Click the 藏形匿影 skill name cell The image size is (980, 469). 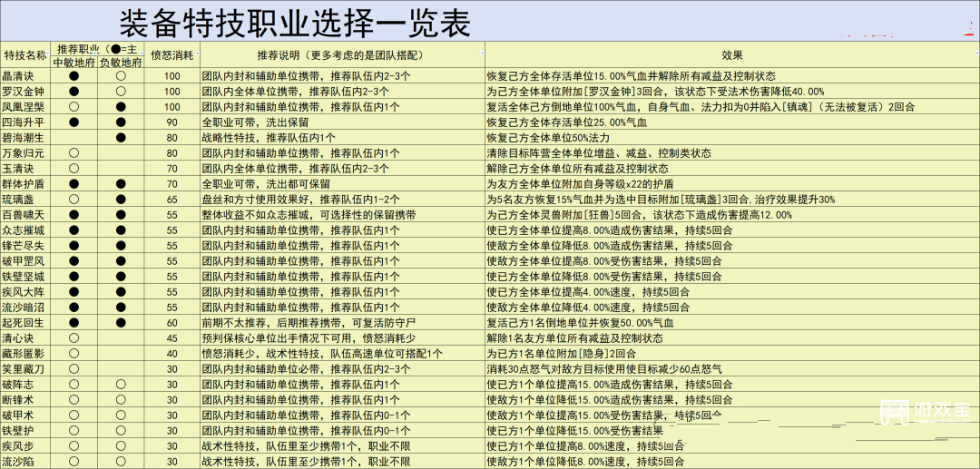pyautogui.click(x=25, y=354)
